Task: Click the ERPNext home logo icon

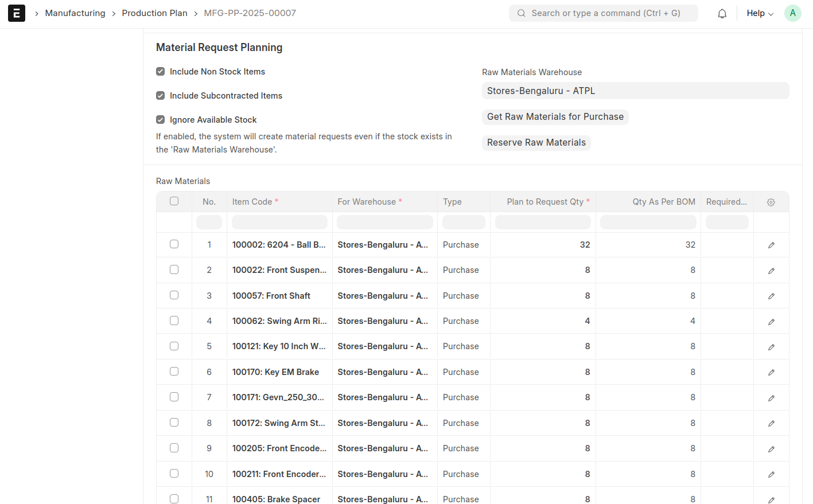Action: click(x=17, y=13)
